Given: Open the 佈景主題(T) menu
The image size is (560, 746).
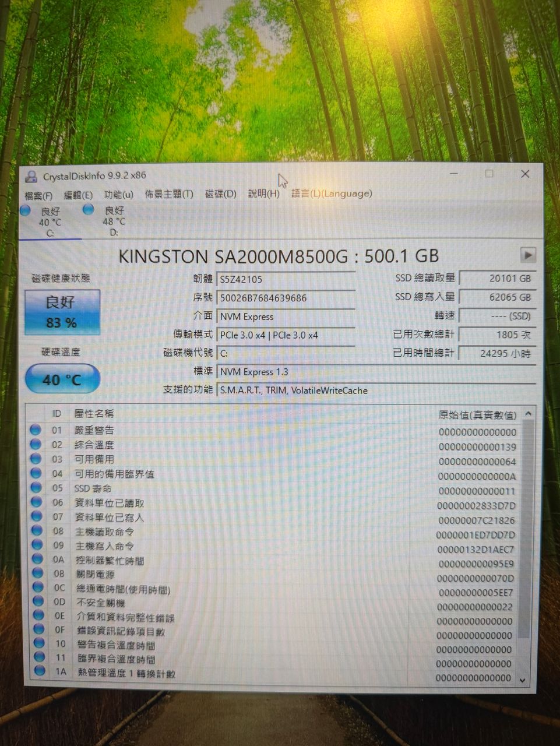Looking at the screenshot, I should tap(169, 194).
